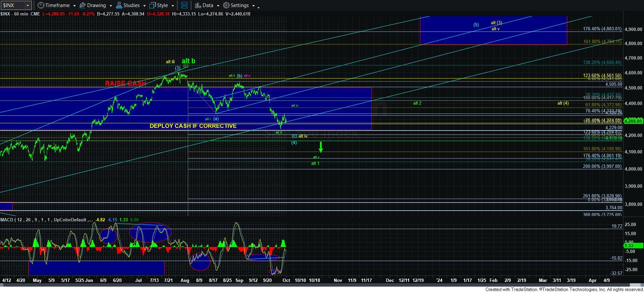Image resolution: width=644 pixels, height=292 pixels.
Task: Click the '(a)' wave label
Action: pyautogui.click(x=216, y=118)
